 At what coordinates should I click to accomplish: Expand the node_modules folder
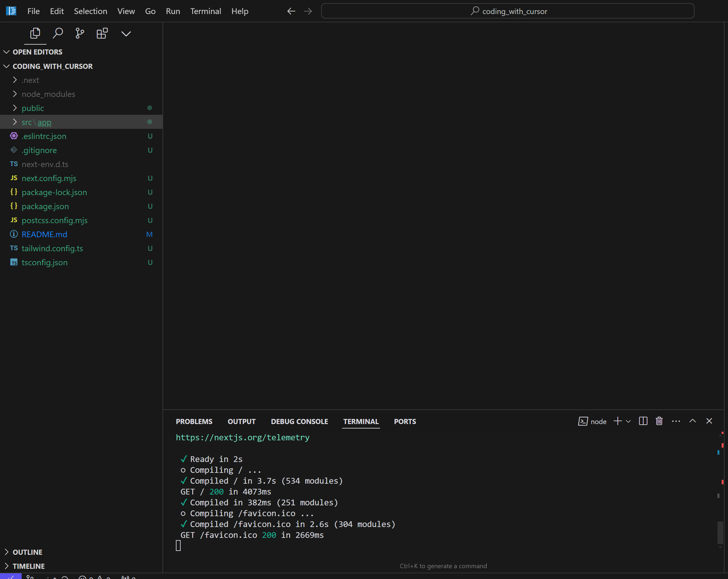pyautogui.click(x=81, y=94)
